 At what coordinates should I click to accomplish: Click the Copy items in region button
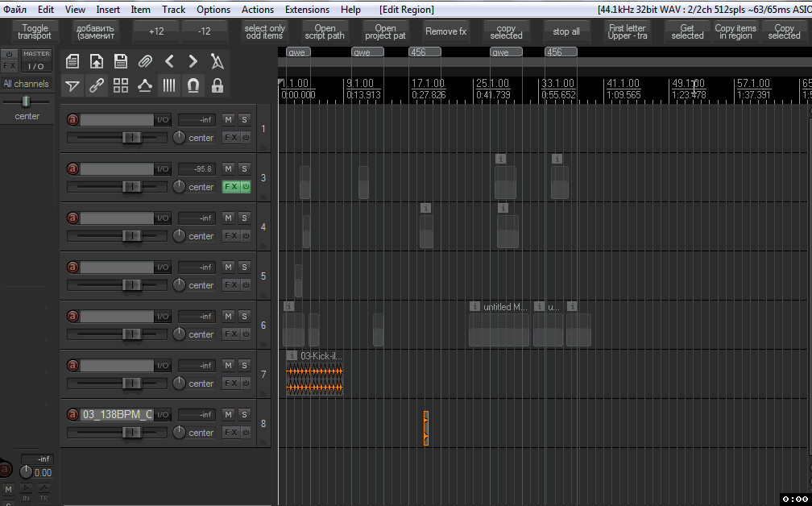735,31
